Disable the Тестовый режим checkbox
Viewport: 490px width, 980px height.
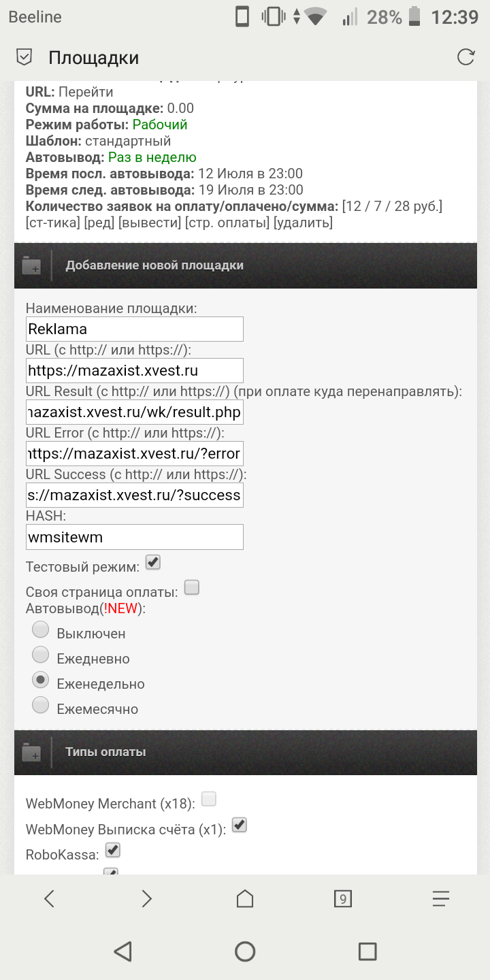point(153,563)
